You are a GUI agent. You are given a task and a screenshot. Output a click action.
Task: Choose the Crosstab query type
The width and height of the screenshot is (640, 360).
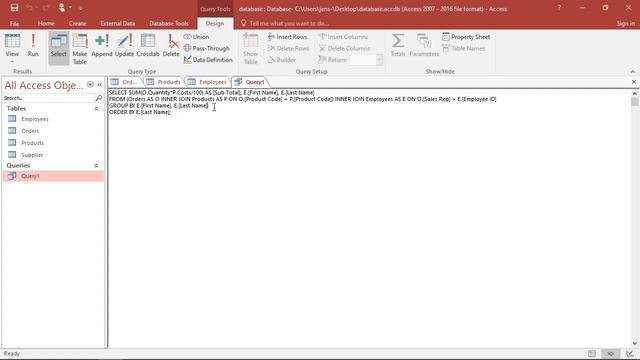(148, 45)
